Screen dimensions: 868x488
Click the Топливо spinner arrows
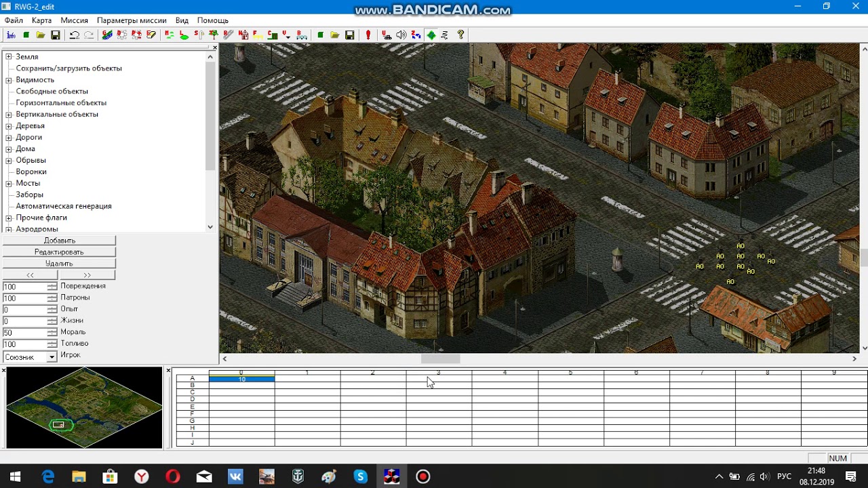52,344
